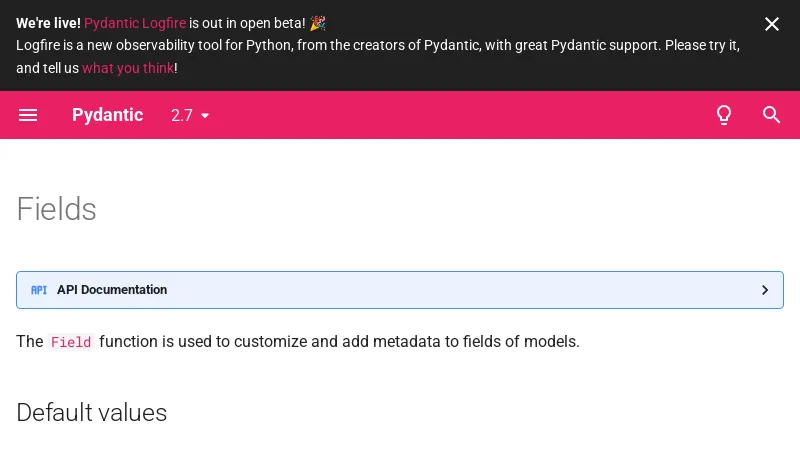Click the Field function description paragraph
The image size is (800, 450).
point(340,341)
